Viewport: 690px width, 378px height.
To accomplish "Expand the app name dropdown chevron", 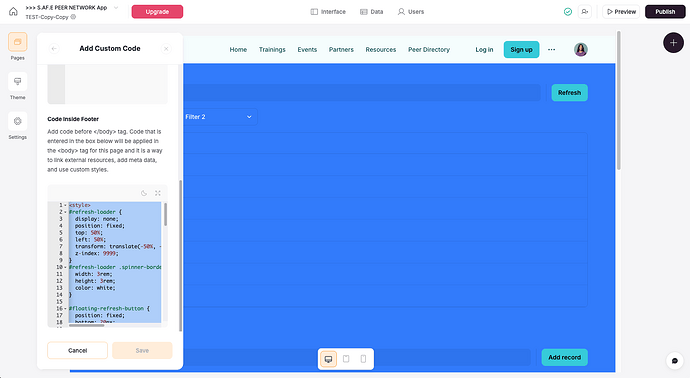I will pyautogui.click(x=116, y=7).
